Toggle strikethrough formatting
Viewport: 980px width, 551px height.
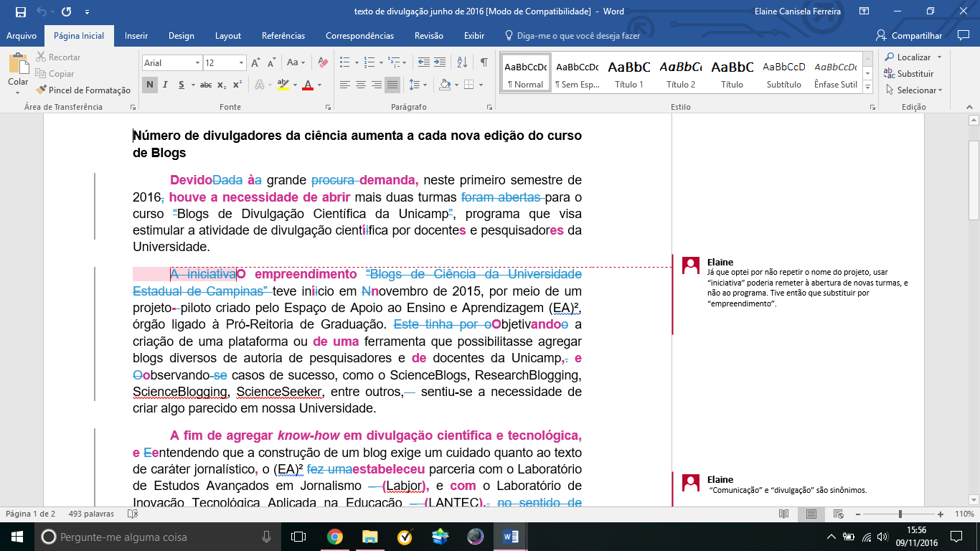click(x=206, y=85)
